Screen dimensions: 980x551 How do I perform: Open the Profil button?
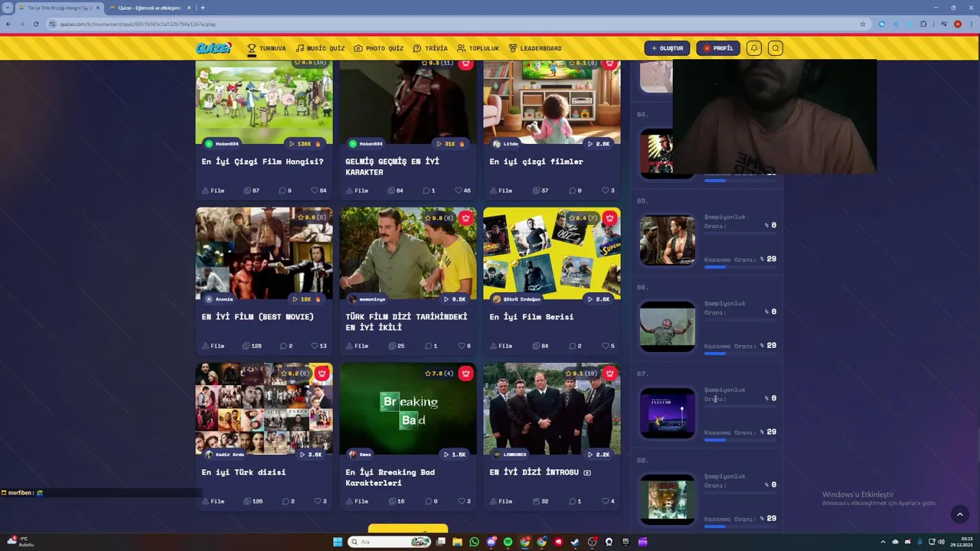coord(718,48)
